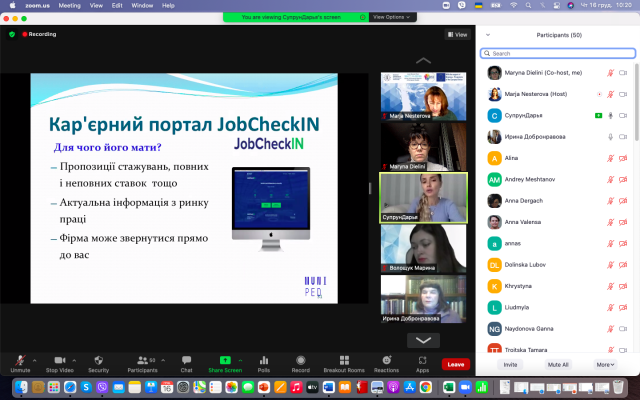
Task: Click the green Share Screen button
Action: pyautogui.click(x=225, y=364)
